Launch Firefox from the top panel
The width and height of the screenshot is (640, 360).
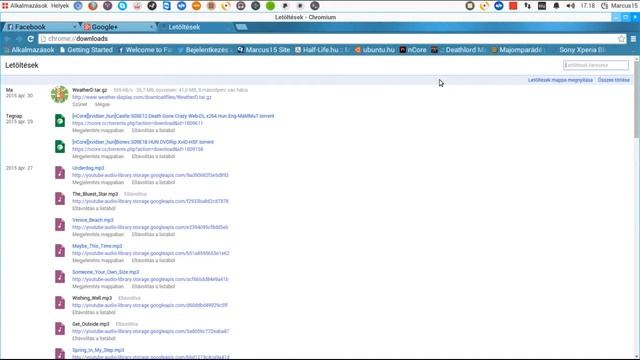click(x=93, y=6)
